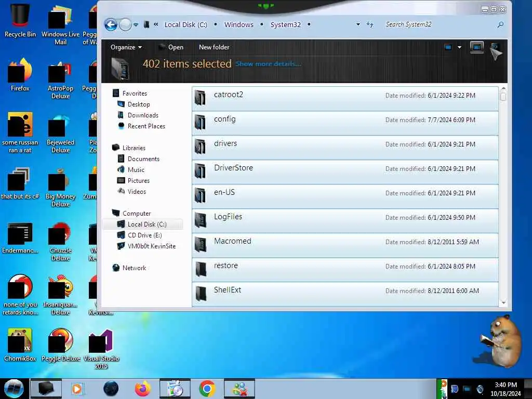Click the file list scroll down arrow
Viewport: 532px width, 399px height.
pyautogui.click(x=503, y=303)
